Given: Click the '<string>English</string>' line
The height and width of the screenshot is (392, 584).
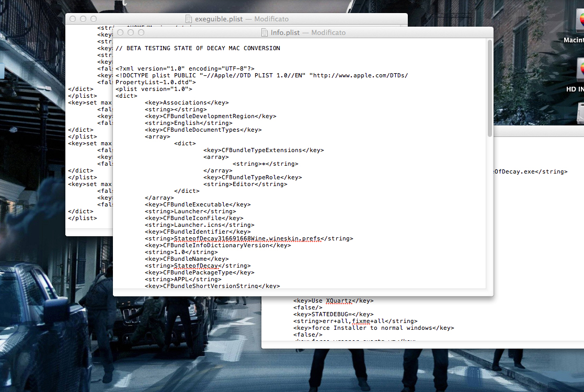Looking at the screenshot, I should point(189,123).
